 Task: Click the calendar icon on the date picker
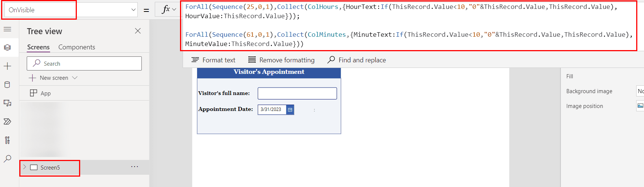tap(290, 110)
